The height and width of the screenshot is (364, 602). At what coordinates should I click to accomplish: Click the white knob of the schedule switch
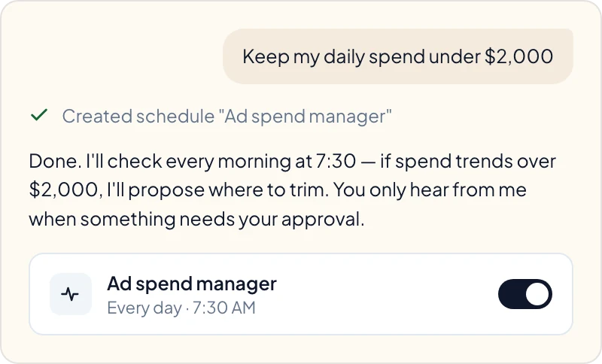click(537, 294)
